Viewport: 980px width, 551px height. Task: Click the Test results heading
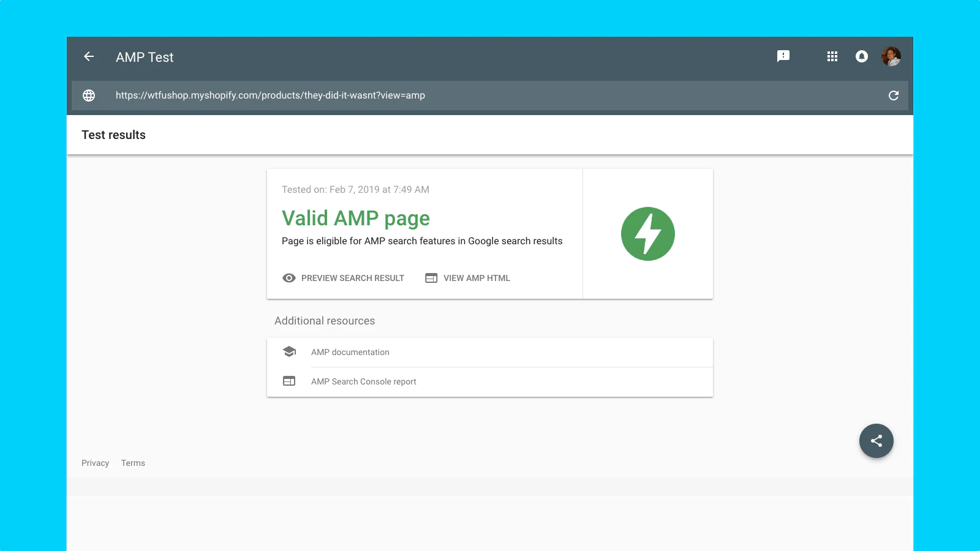pyautogui.click(x=113, y=135)
